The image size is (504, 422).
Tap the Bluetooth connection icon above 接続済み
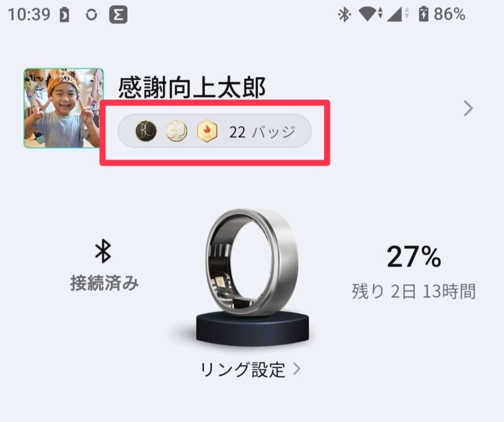(103, 251)
